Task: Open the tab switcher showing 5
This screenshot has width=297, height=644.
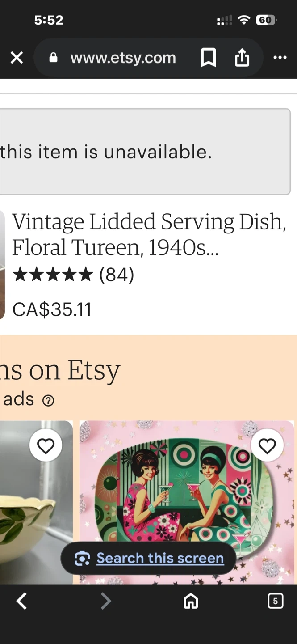Action: click(x=275, y=601)
